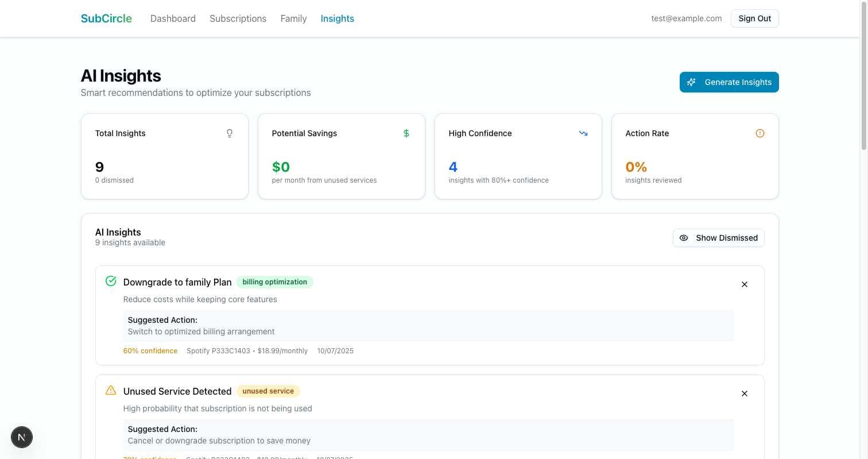Switch to the Subscriptions tab
868x459 pixels.
click(x=238, y=18)
